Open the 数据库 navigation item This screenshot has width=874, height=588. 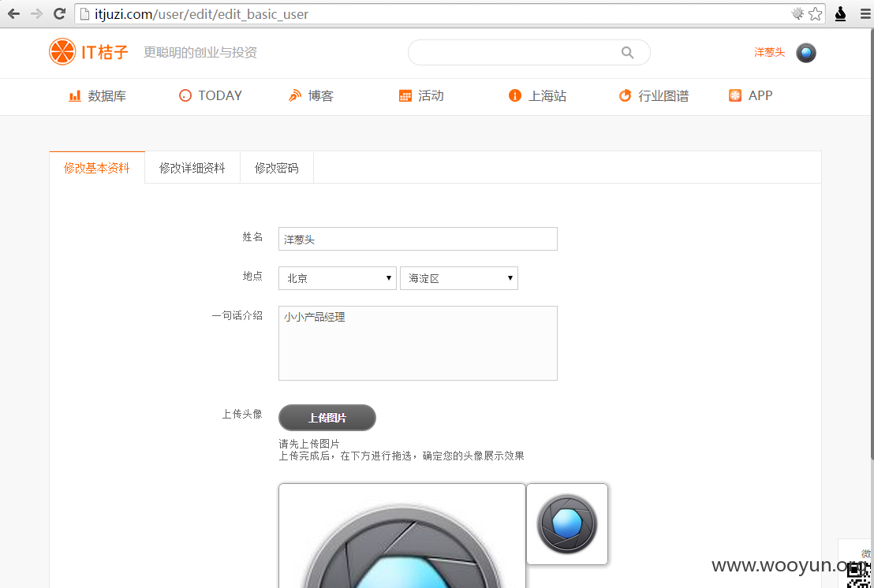pos(97,96)
